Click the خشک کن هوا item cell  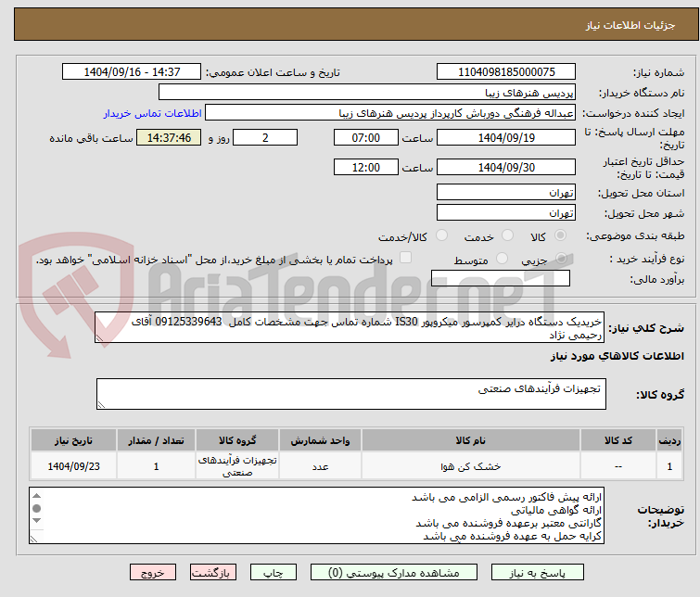[471, 466]
